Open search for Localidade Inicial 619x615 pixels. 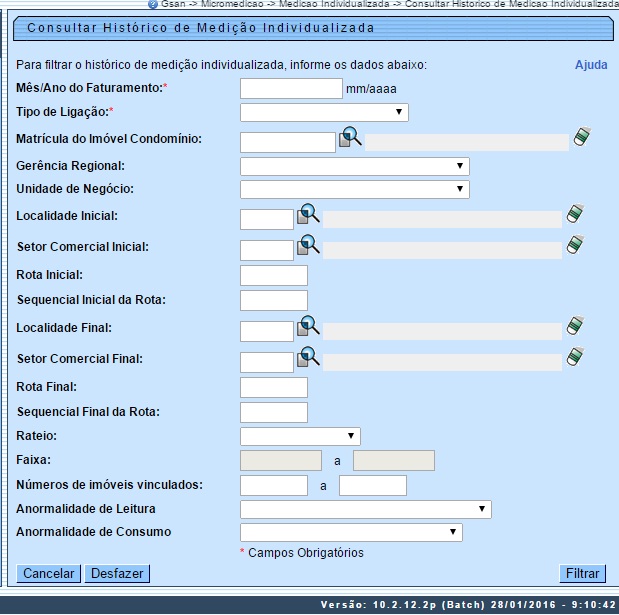[307, 215]
